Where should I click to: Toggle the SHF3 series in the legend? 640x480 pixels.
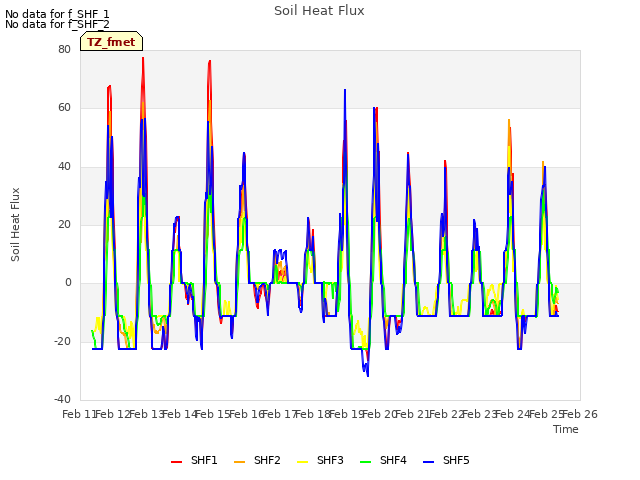[x=320, y=461]
